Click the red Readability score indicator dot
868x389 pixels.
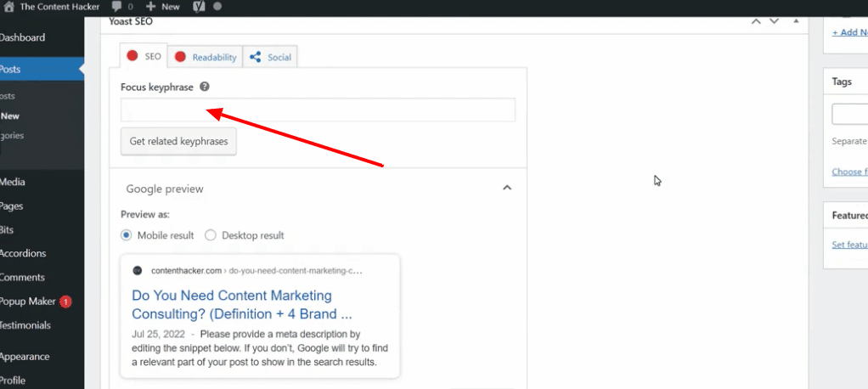(x=180, y=56)
